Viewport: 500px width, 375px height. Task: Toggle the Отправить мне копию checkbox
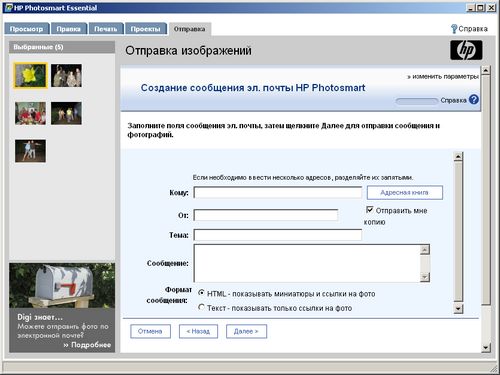click(x=370, y=210)
